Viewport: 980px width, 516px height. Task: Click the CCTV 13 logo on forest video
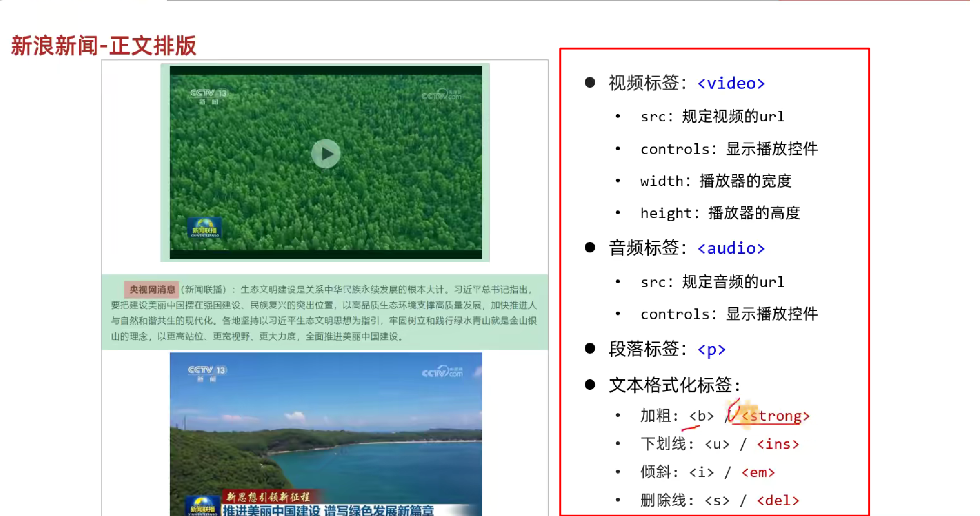tap(208, 96)
